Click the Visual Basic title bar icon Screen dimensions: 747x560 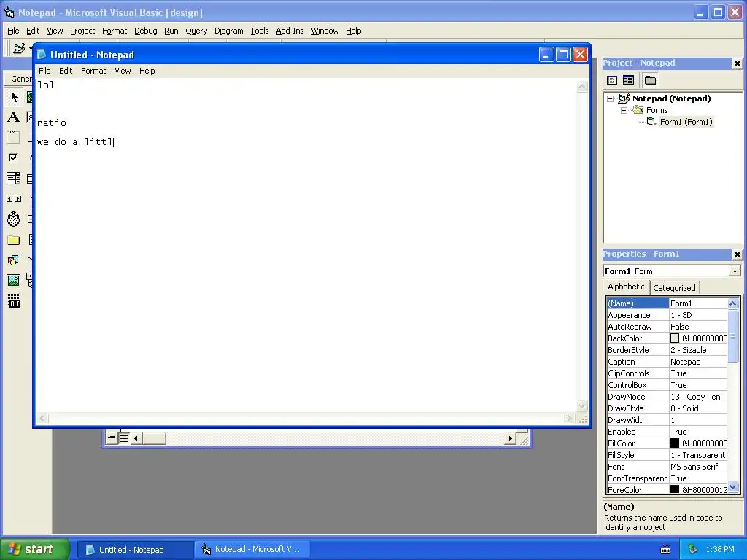pos(9,12)
